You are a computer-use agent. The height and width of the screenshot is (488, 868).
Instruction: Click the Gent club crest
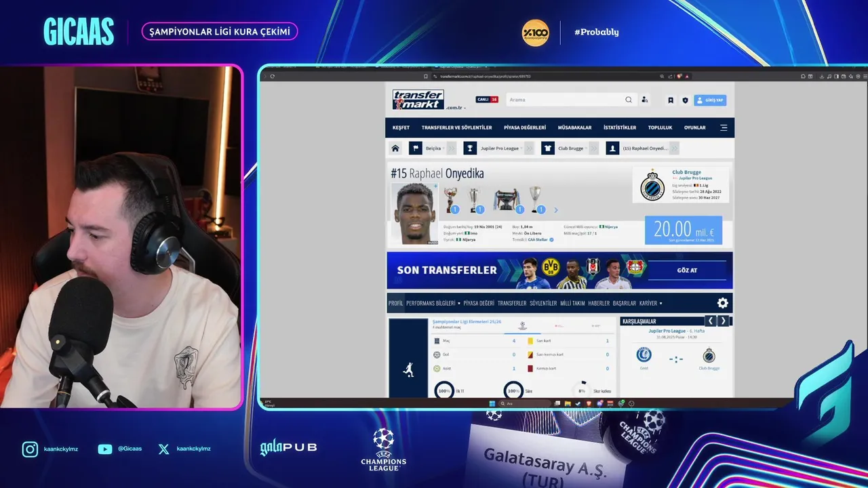tap(644, 355)
